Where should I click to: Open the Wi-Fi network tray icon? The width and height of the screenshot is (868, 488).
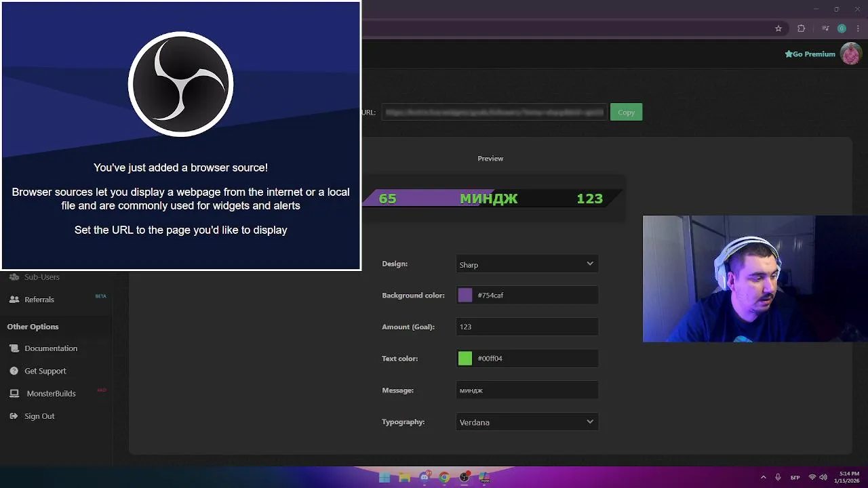812,477
